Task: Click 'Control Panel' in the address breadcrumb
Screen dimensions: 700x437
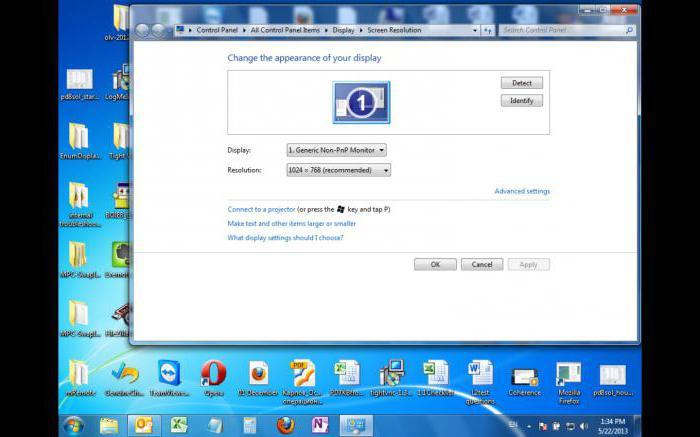Action: click(x=217, y=30)
